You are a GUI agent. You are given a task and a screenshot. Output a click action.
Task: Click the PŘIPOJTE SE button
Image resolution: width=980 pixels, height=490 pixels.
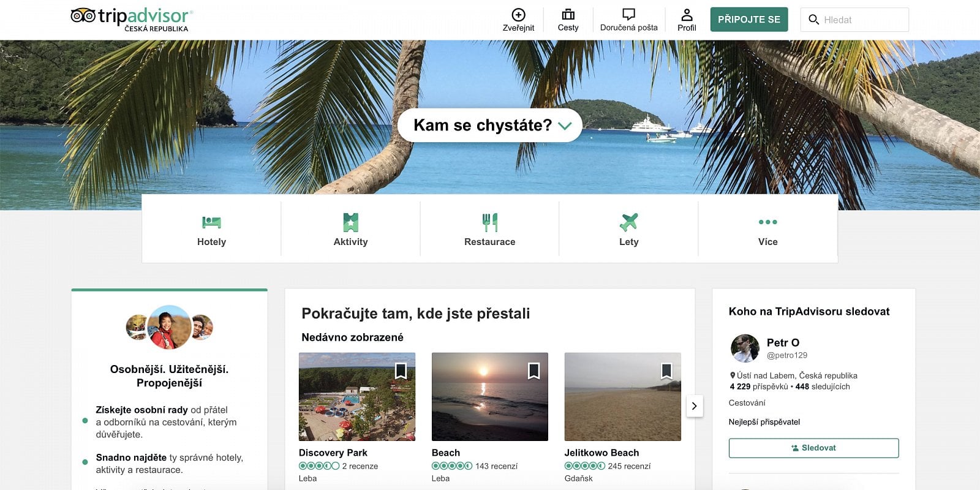point(749,20)
